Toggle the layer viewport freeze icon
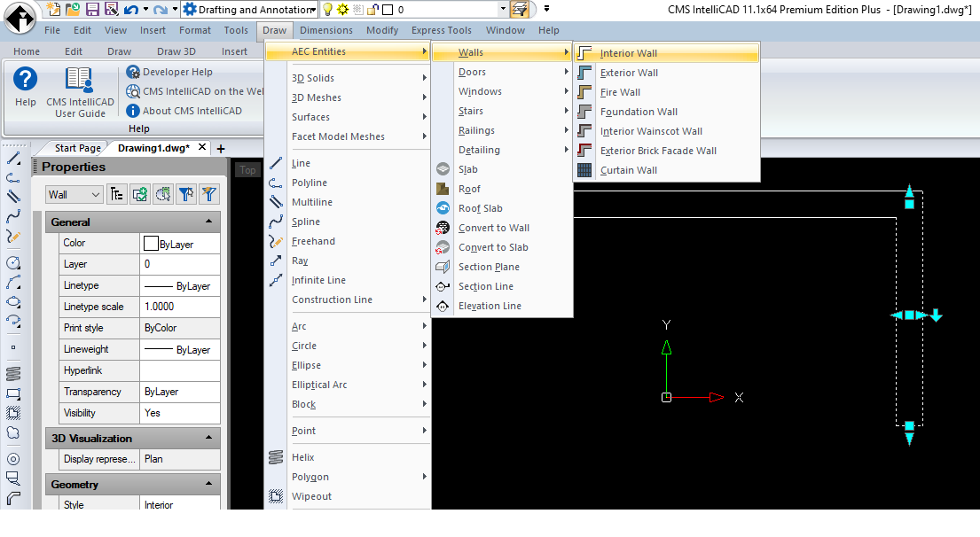 [x=357, y=10]
